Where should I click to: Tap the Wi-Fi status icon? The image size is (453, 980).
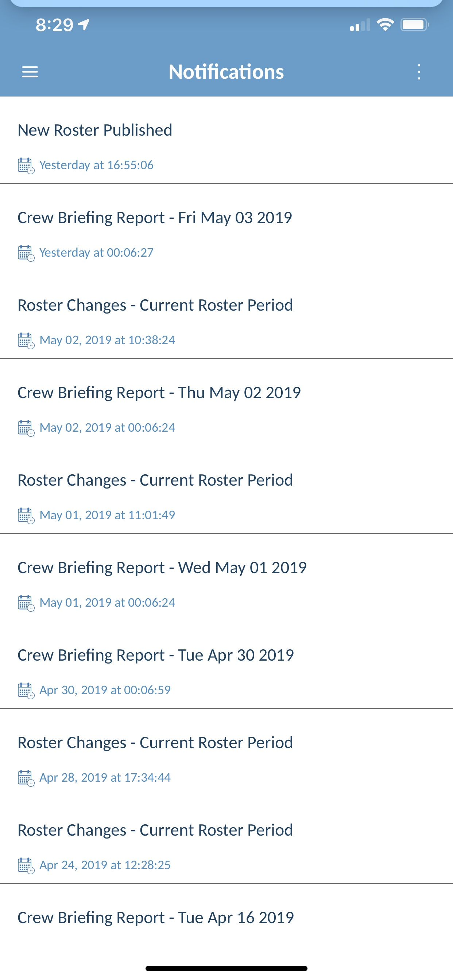385,25
